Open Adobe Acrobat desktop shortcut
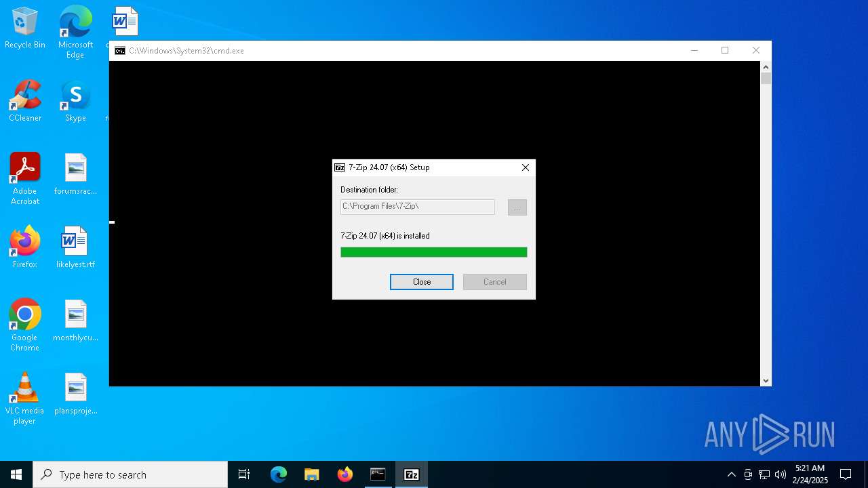The height and width of the screenshot is (488, 868). tap(25, 179)
